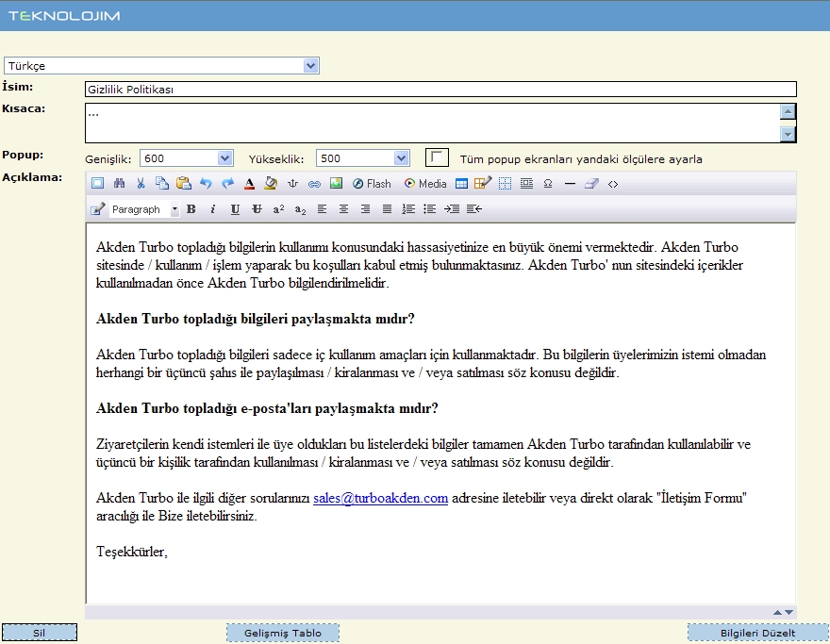Center align text

[343, 209]
